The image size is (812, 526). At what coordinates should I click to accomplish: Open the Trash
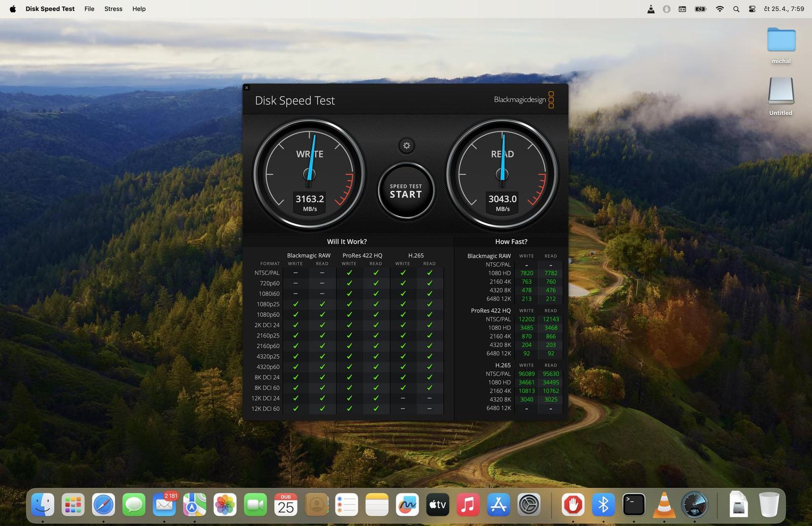(x=769, y=505)
